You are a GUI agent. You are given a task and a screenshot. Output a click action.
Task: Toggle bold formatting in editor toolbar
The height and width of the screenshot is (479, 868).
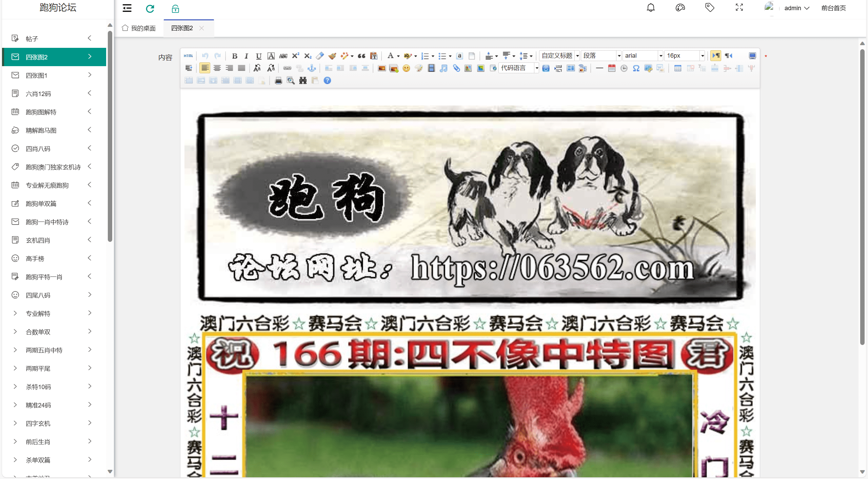click(234, 56)
